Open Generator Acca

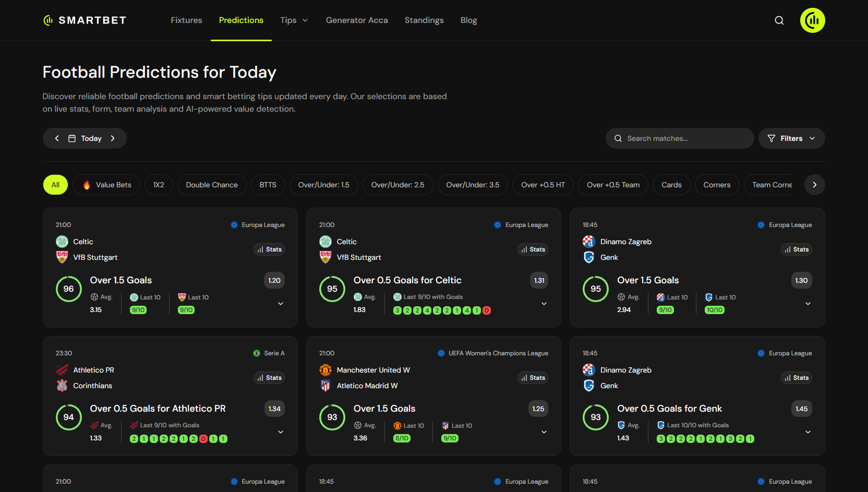pos(357,20)
